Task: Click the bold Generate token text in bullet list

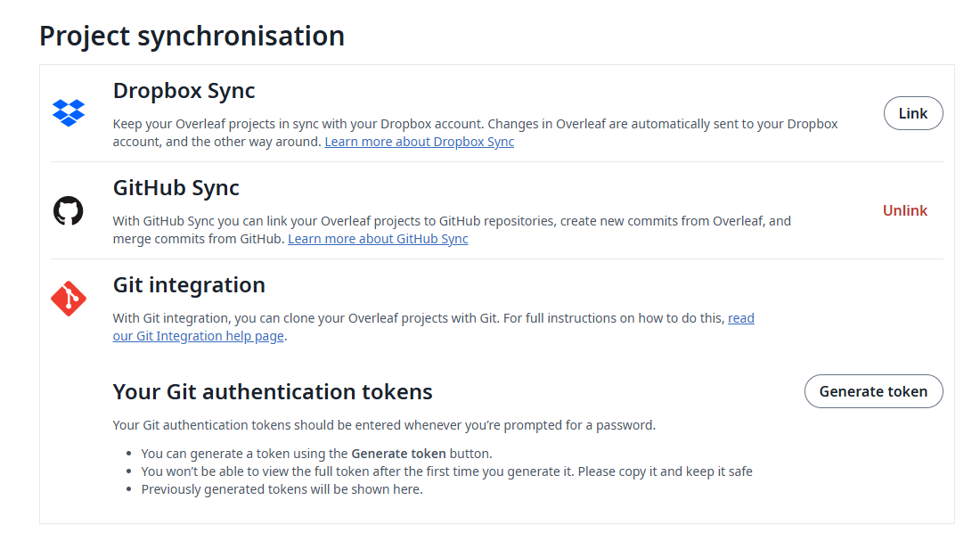Action: pos(399,454)
